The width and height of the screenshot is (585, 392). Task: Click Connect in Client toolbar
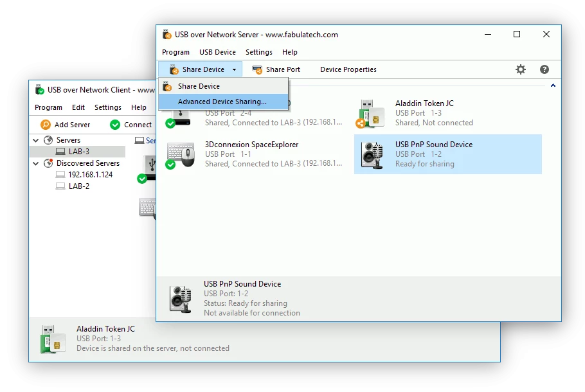coord(131,125)
